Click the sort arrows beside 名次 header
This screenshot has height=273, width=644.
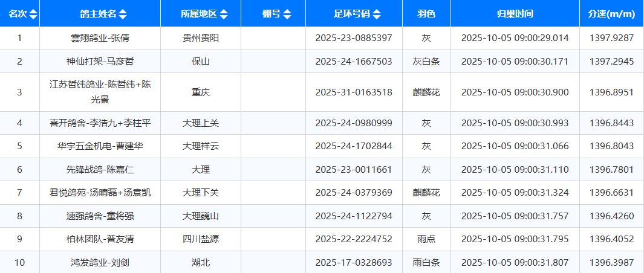(x=33, y=14)
